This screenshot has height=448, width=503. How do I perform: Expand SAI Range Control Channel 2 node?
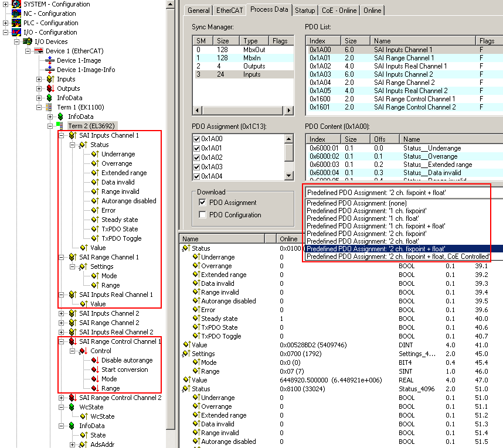(x=62, y=398)
